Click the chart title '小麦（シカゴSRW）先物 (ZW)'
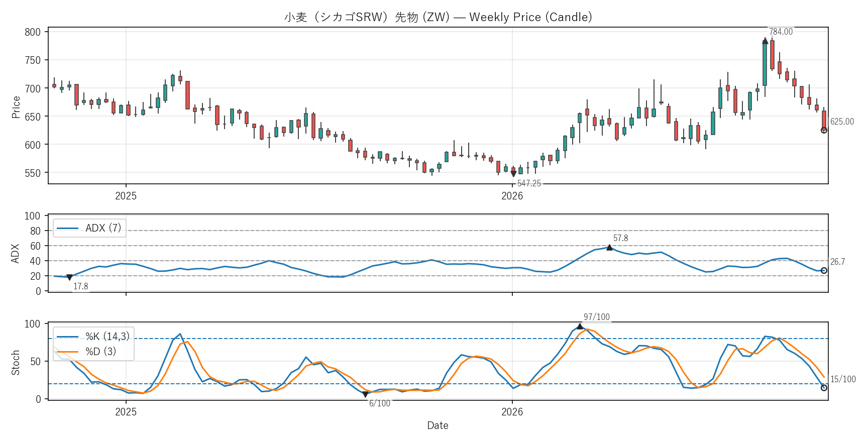This screenshot has height=441, width=868. coord(367,17)
